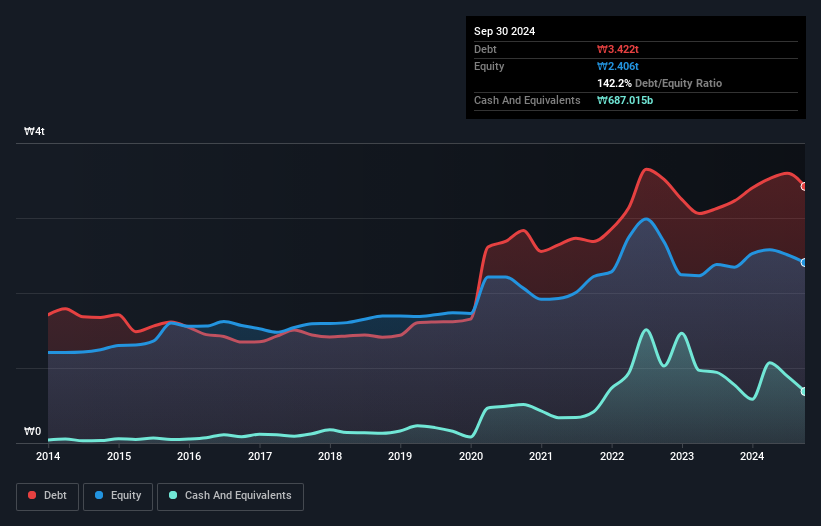The image size is (821, 526).
Task: Click the 2024 x-axis label
Action: [752, 456]
